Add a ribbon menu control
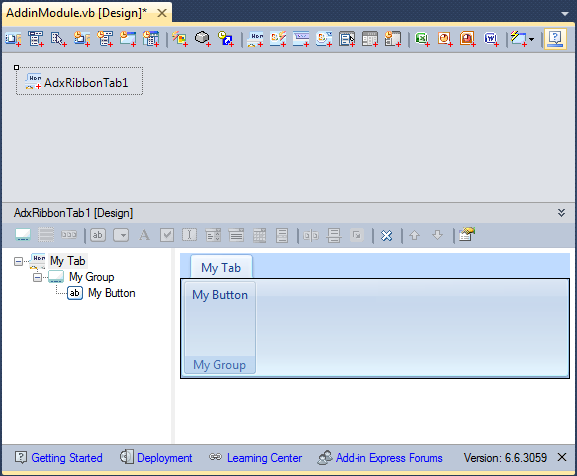Image resolution: width=577 pixels, height=476 pixels. 282,235
